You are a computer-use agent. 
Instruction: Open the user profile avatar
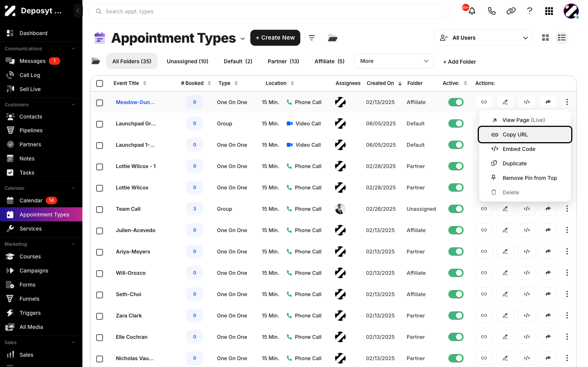pyautogui.click(x=571, y=11)
